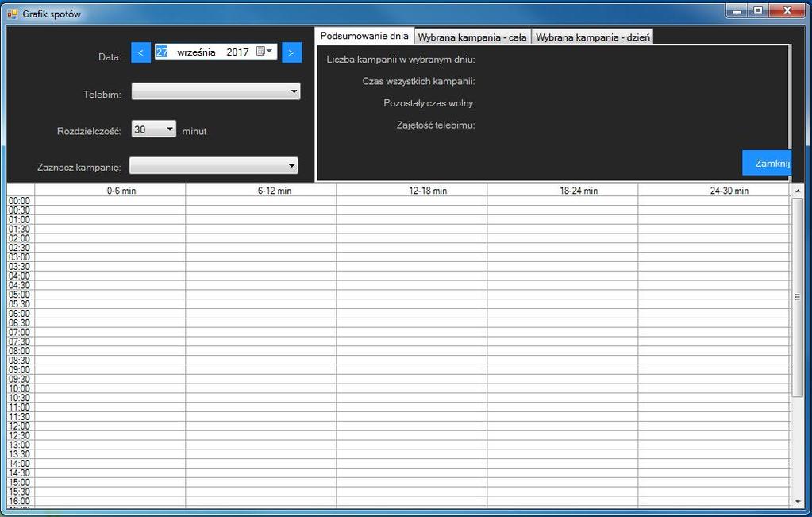
Task: Select the 15:30 row header
Action: pos(21,492)
